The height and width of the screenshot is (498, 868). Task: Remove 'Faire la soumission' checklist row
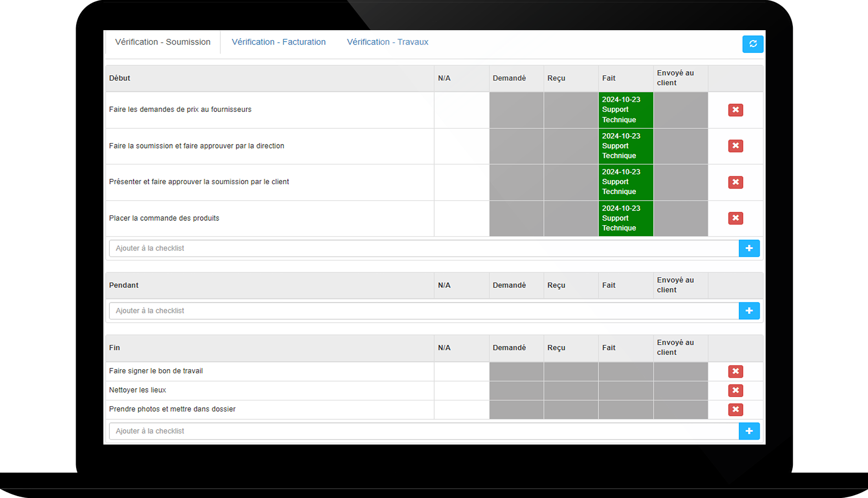(x=735, y=146)
